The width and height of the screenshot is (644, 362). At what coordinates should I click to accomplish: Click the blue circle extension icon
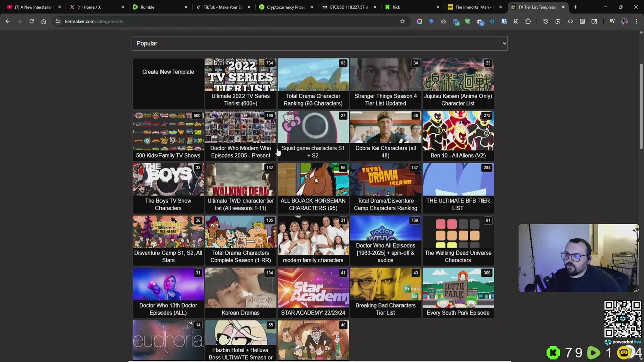(x=431, y=21)
